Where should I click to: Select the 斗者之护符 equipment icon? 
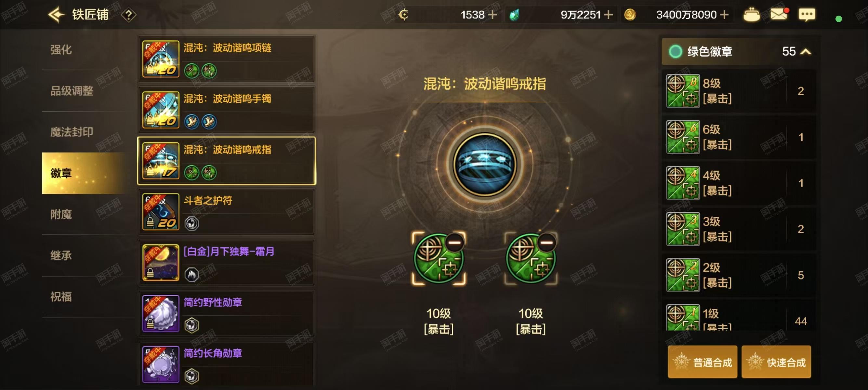click(x=160, y=212)
